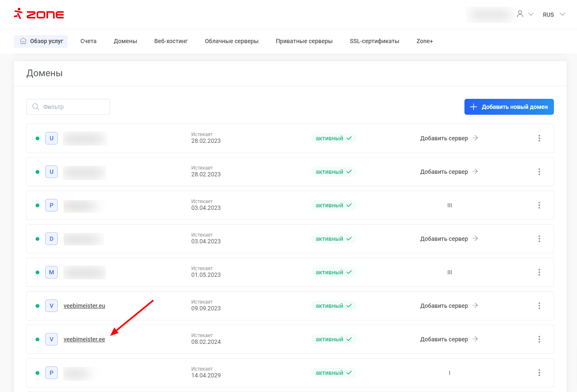Click the Zone logo
The height and width of the screenshot is (392, 577).
click(39, 14)
